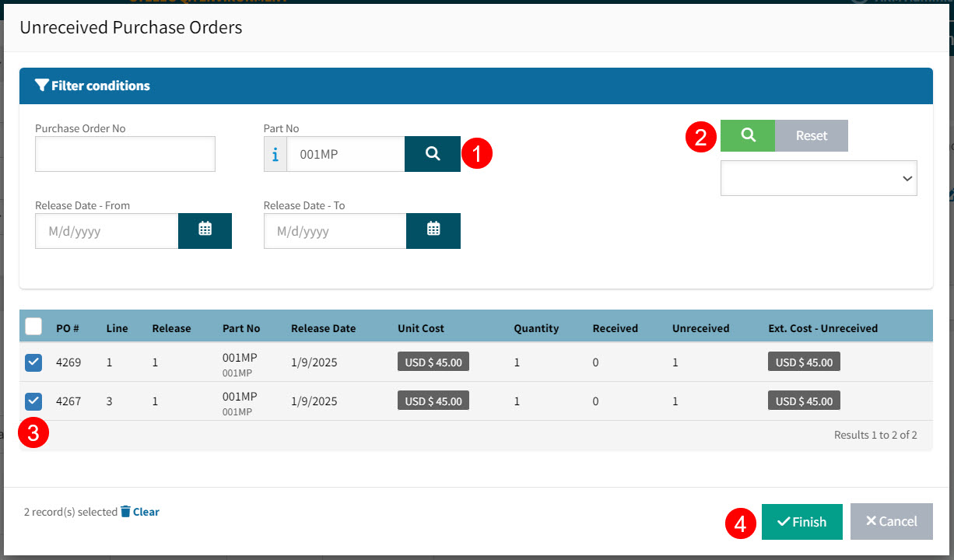
Task: Sort by the Release Date column header
Action: pyautogui.click(x=323, y=328)
